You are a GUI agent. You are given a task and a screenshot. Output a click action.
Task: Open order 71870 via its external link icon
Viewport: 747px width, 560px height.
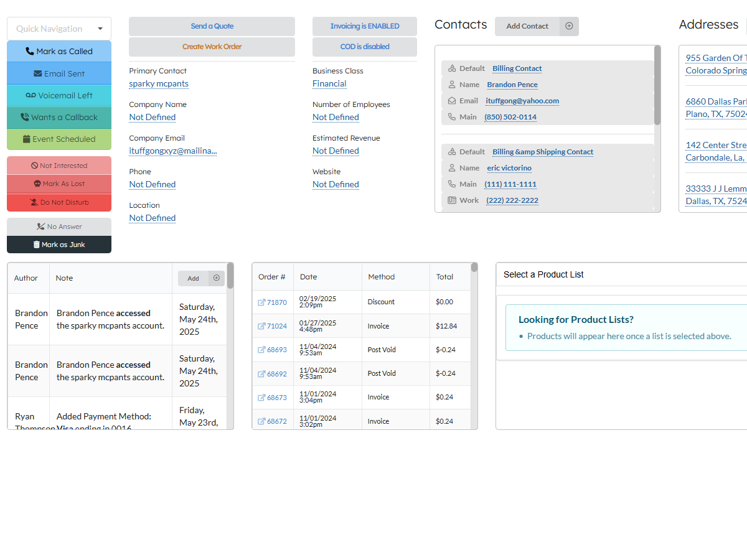[261, 302]
